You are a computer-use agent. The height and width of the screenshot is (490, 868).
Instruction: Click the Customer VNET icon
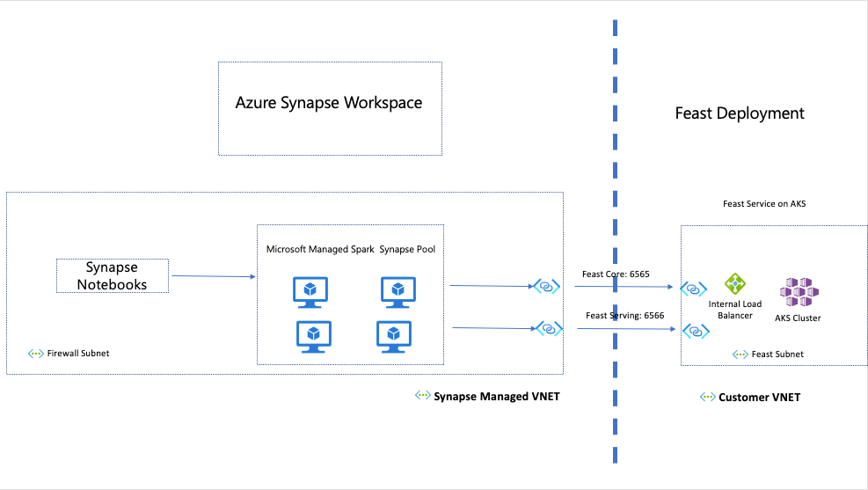click(707, 397)
